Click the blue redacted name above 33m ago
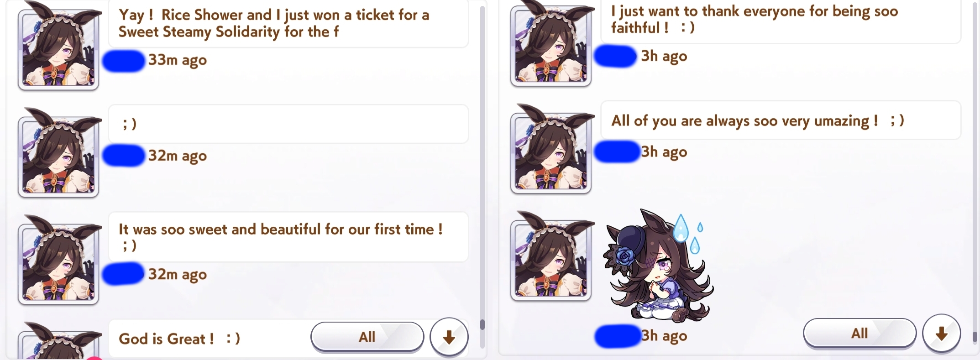 [124, 61]
